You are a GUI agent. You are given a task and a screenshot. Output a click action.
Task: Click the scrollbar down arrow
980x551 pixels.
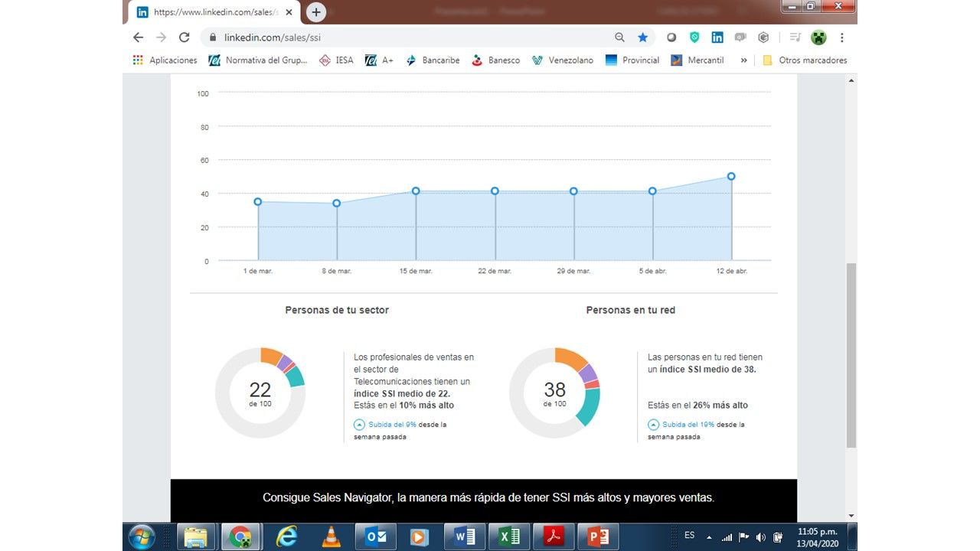(851, 516)
